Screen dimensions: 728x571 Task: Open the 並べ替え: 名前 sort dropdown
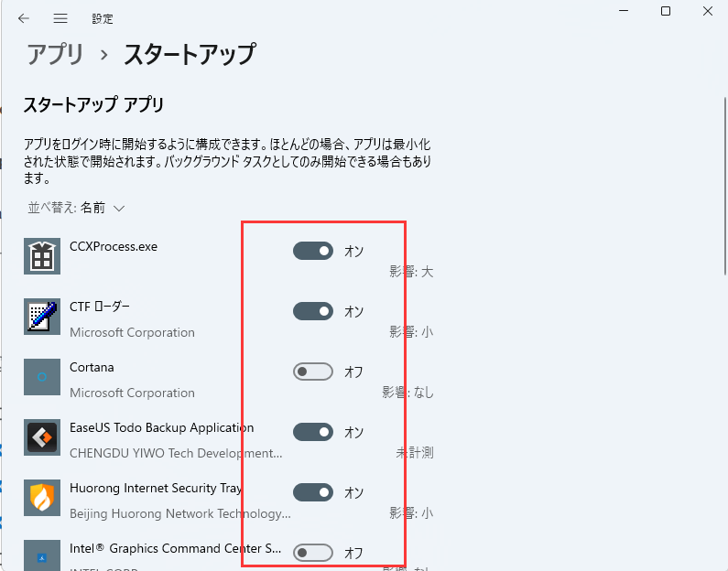[77, 208]
